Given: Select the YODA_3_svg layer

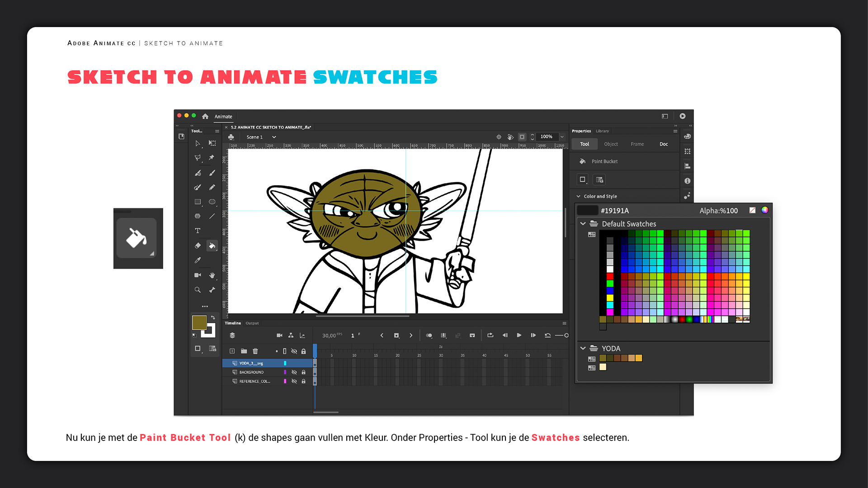Looking at the screenshot, I should click(251, 363).
